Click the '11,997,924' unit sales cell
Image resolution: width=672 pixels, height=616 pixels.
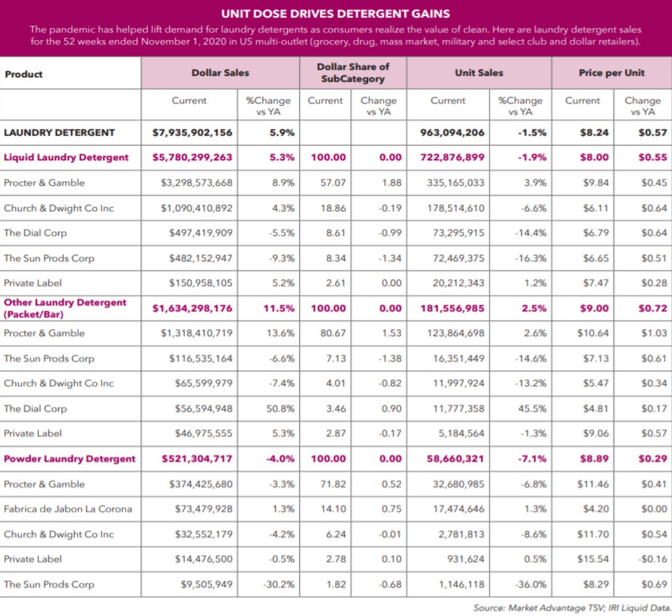click(x=458, y=383)
